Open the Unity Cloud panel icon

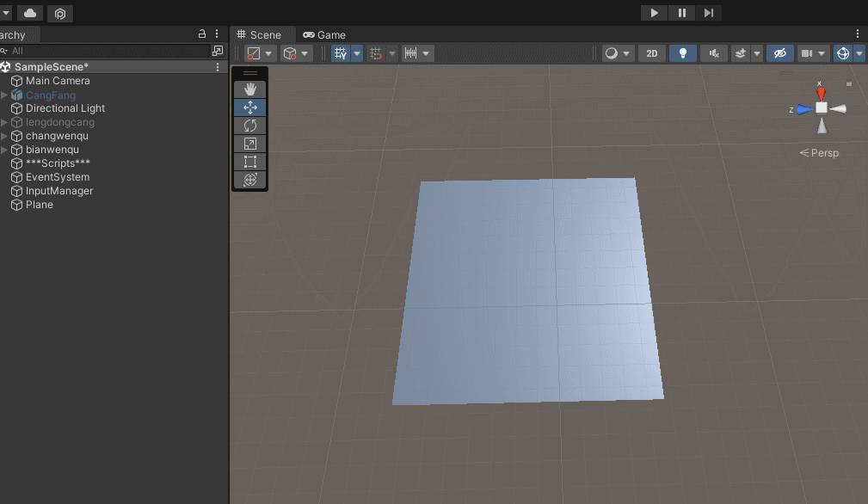click(x=28, y=13)
